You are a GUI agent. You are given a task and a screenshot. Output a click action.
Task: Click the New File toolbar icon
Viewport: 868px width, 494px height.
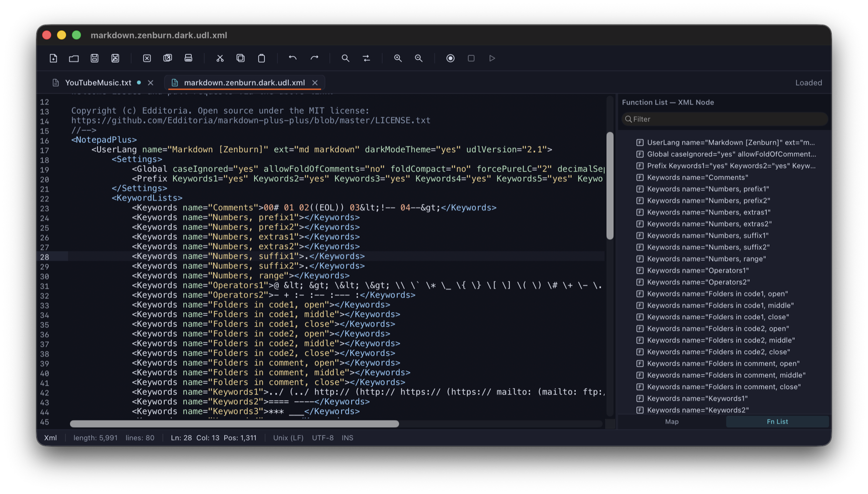click(x=54, y=58)
